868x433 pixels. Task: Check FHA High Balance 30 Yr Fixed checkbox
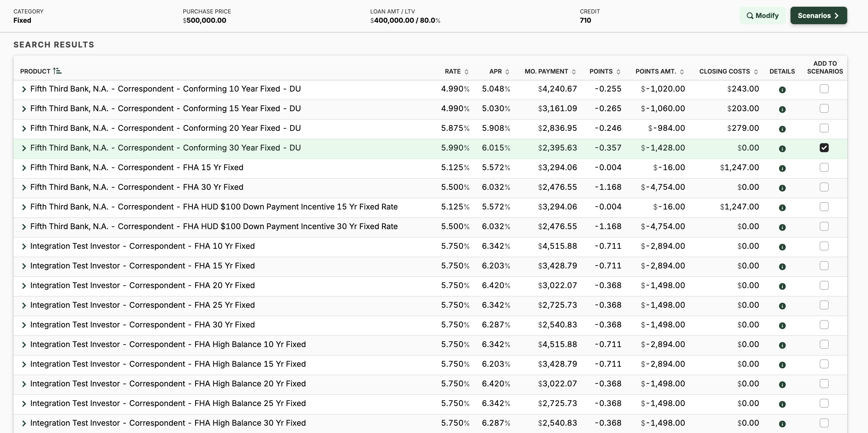click(824, 423)
